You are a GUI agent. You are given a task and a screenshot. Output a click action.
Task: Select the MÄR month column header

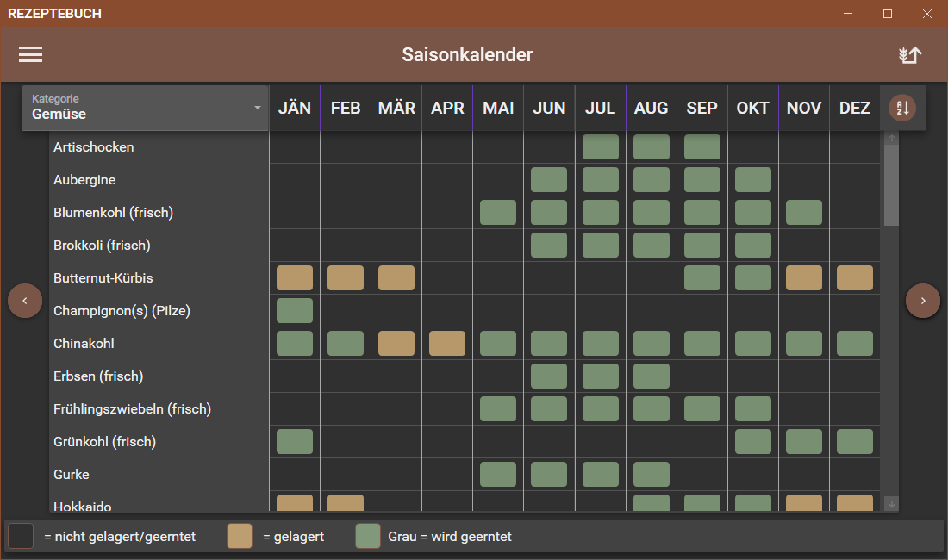point(396,109)
